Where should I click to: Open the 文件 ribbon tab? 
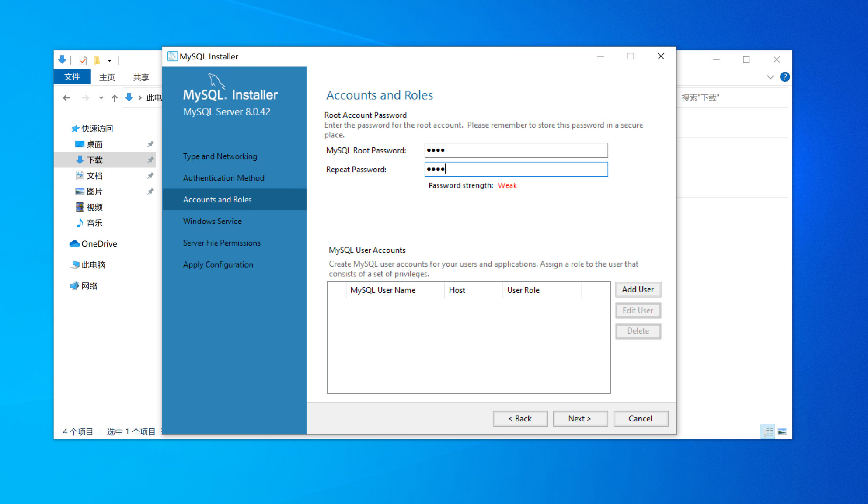point(72,77)
